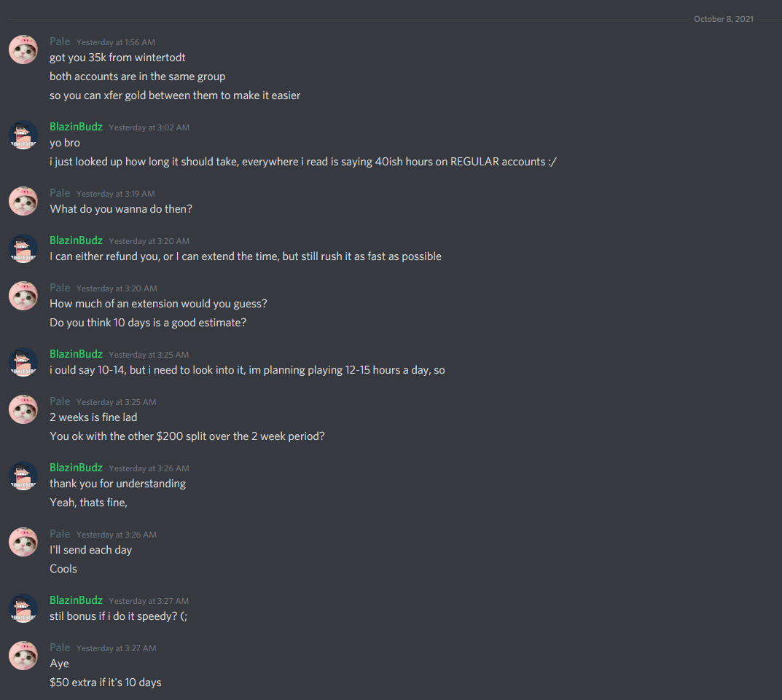This screenshot has height=700, width=782.
Task: Click BlazinBudz's avatar at the 3:25 AM message
Action: (23, 362)
